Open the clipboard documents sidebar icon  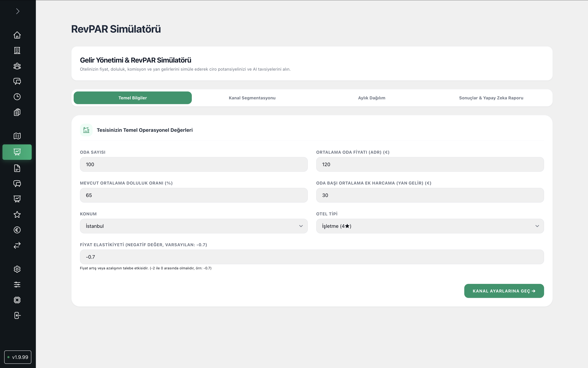[17, 112]
